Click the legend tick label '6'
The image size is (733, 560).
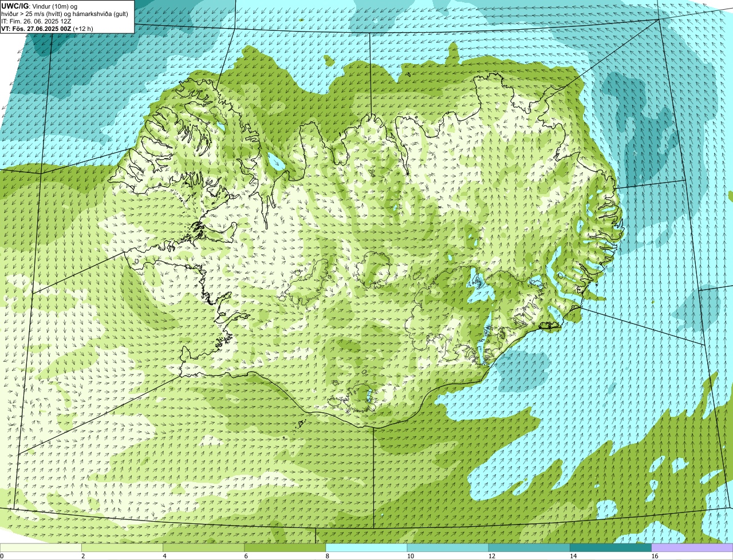[x=246, y=556]
